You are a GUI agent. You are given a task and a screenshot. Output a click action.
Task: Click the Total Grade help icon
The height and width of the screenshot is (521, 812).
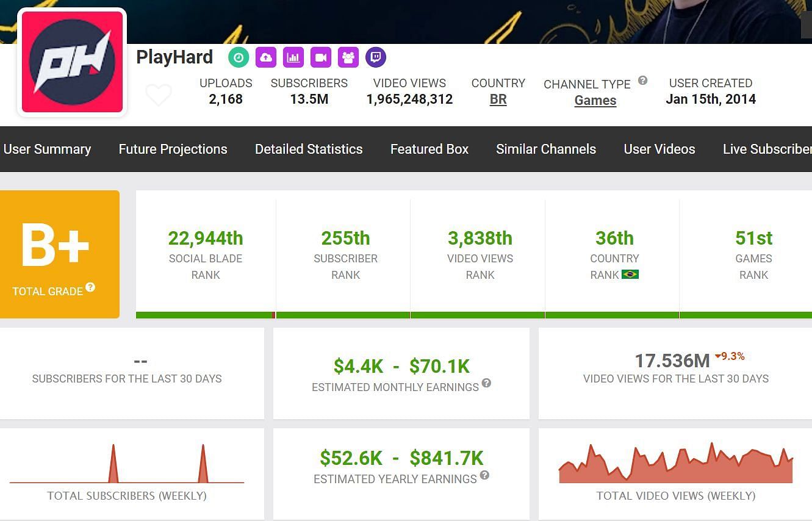pos(90,287)
